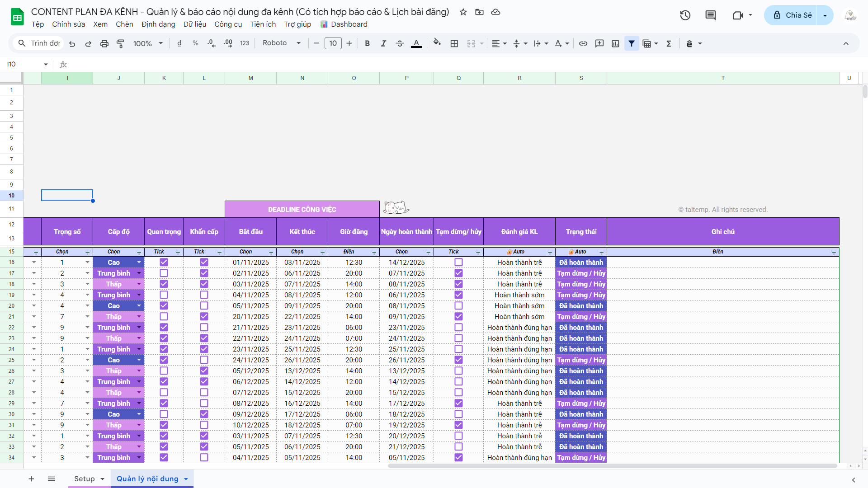Click the paint format roller icon

(120, 43)
